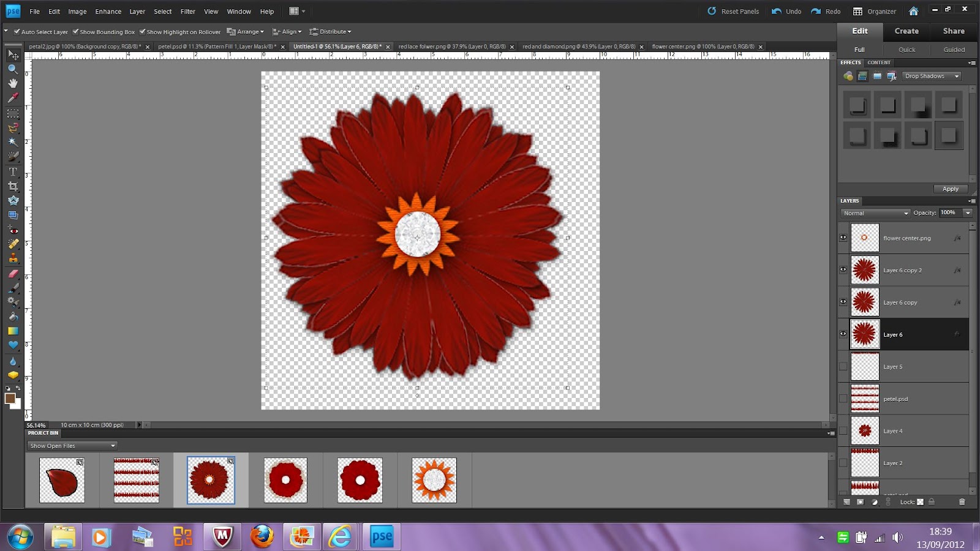Open the Normal blend mode dropdown
This screenshot has height=551, width=980.
pos(874,213)
